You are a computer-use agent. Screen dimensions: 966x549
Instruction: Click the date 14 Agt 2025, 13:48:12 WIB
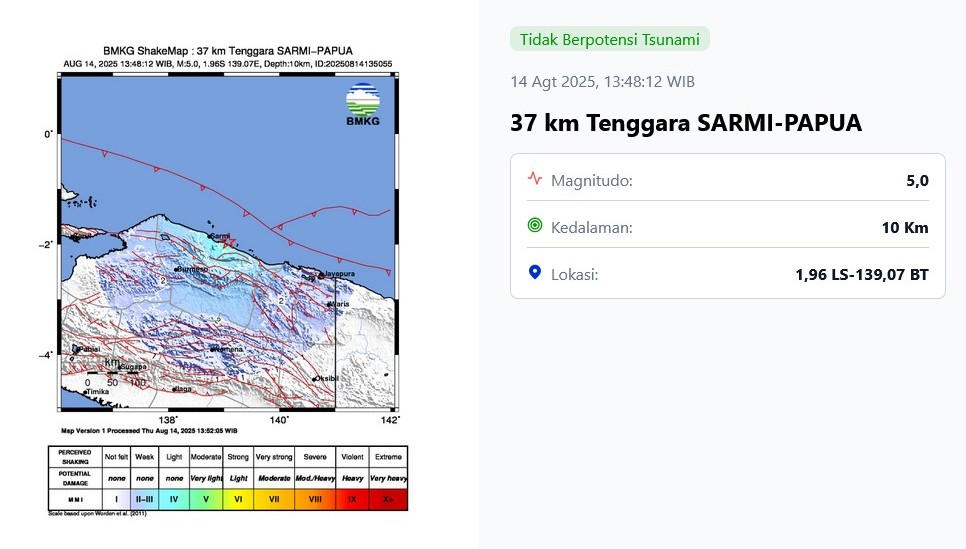coord(603,81)
